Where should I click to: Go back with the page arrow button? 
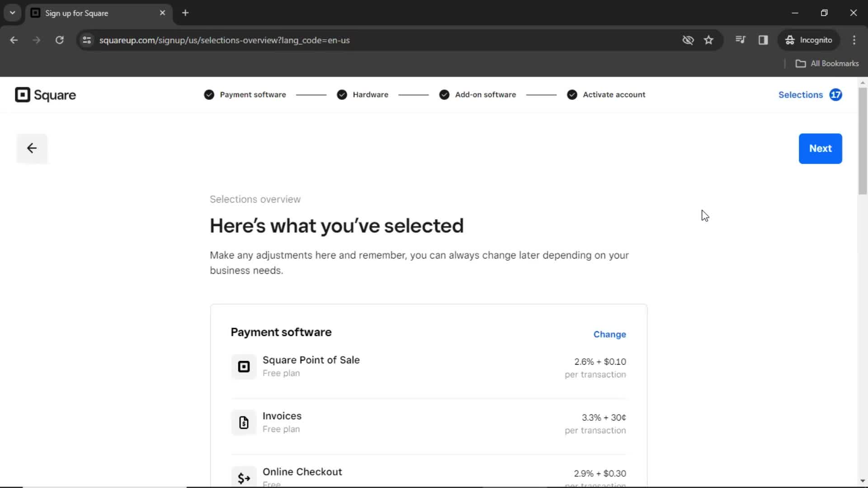tap(32, 148)
